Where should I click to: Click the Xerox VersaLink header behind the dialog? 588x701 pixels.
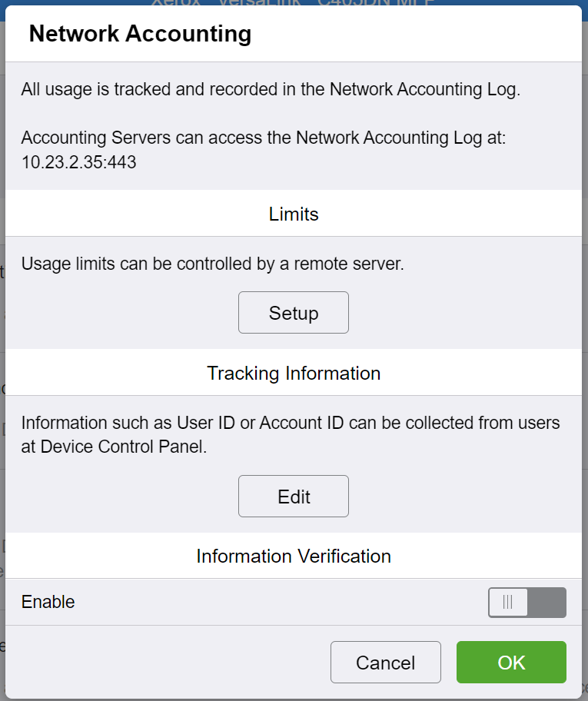[x=294, y=3]
